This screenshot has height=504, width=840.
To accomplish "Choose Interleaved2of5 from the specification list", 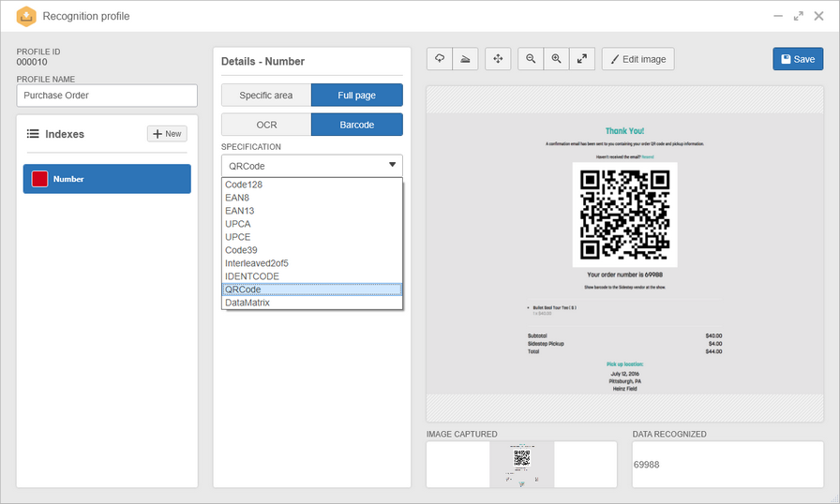I will coord(312,263).
